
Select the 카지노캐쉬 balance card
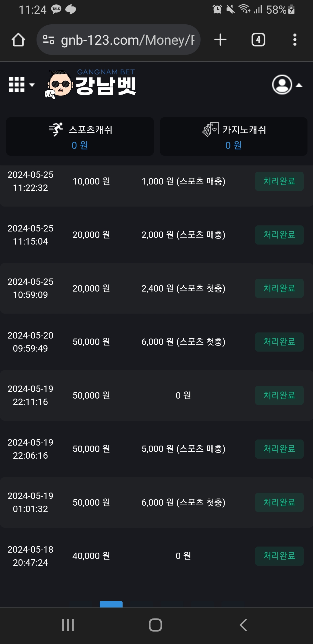pyautogui.click(x=234, y=137)
